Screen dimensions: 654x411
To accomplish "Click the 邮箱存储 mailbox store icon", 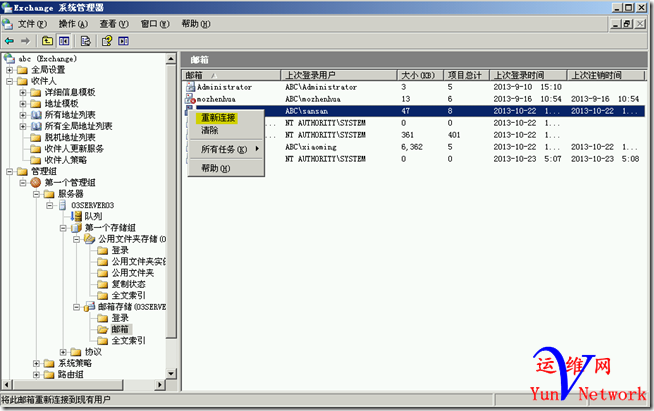I will click(89, 307).
